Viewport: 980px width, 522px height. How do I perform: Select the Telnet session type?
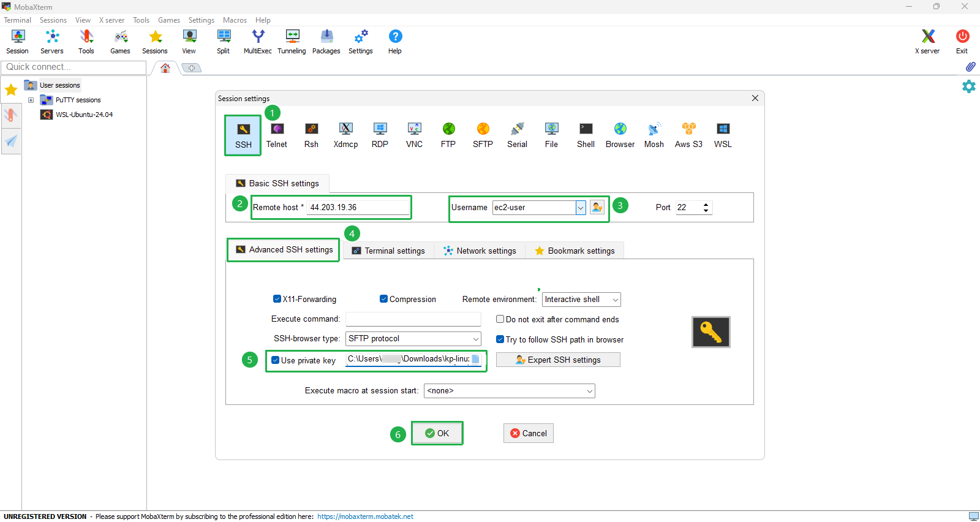click(x=277, y=135)
